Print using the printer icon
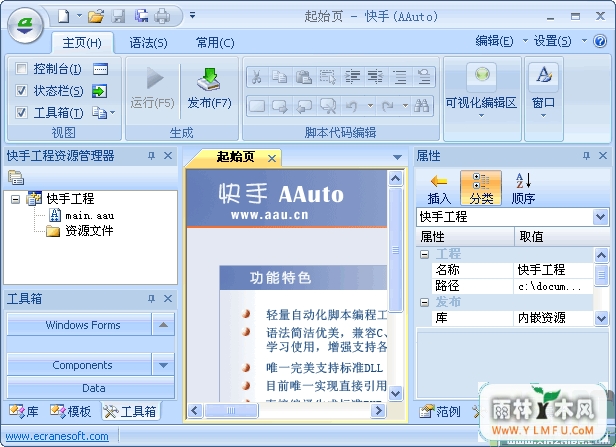Viewport: 616px width, 447px height. (162, 16)
